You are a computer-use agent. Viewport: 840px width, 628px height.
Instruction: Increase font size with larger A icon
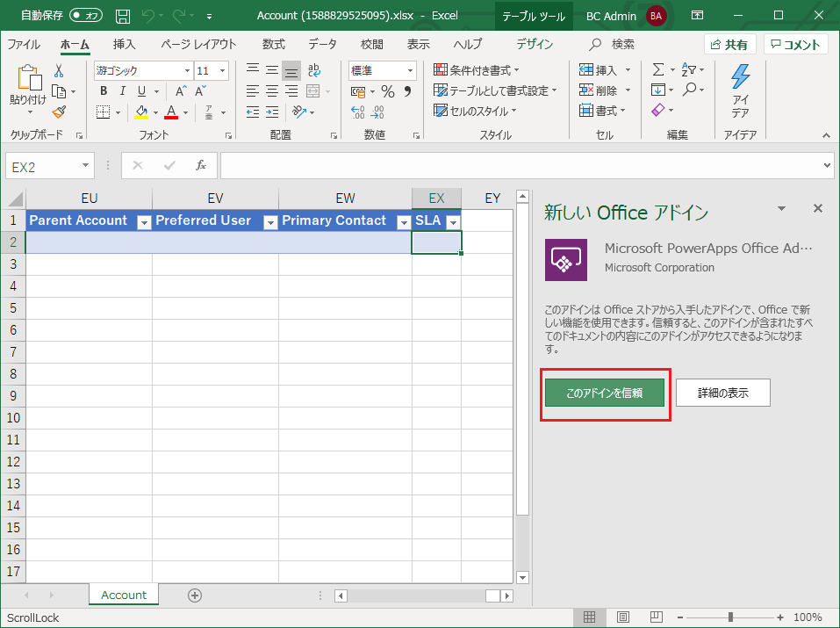(x=181, y=91)
